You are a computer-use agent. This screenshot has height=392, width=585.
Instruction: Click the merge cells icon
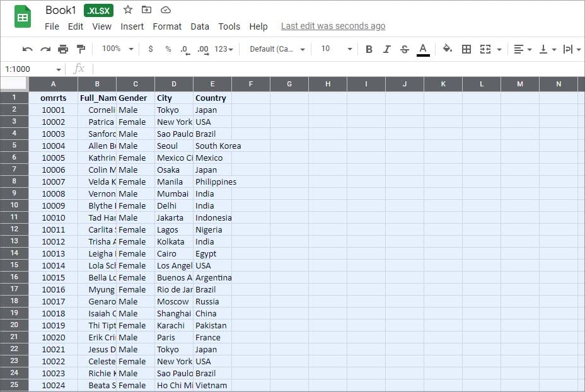coord(485,49)
